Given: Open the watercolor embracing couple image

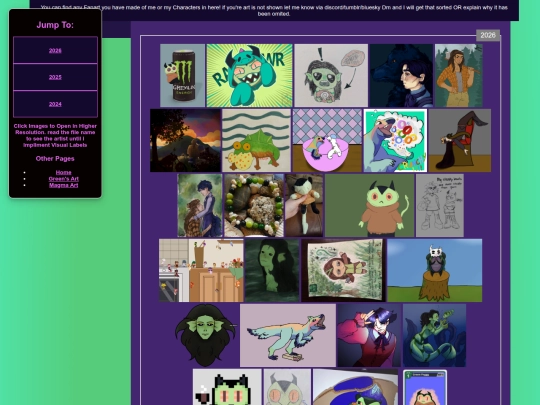Looking at the screenshot, I should pyautogui.click(x=200, y=205).
